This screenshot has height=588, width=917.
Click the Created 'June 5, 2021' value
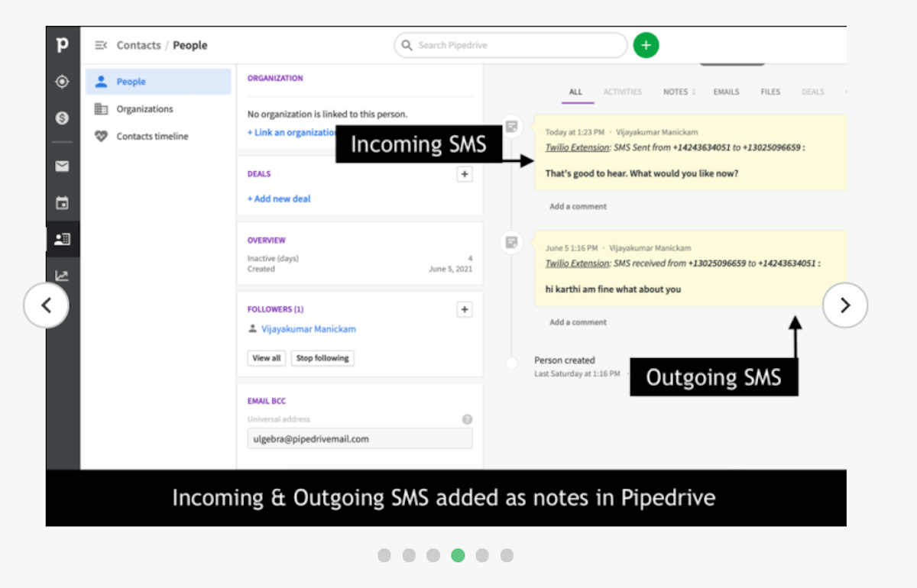pos(450,270)
